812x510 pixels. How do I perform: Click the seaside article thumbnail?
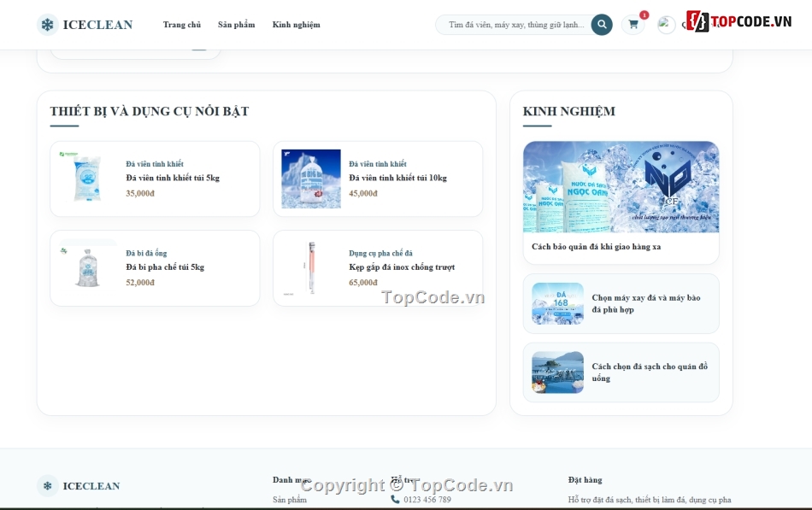click(x=558, y=372)
